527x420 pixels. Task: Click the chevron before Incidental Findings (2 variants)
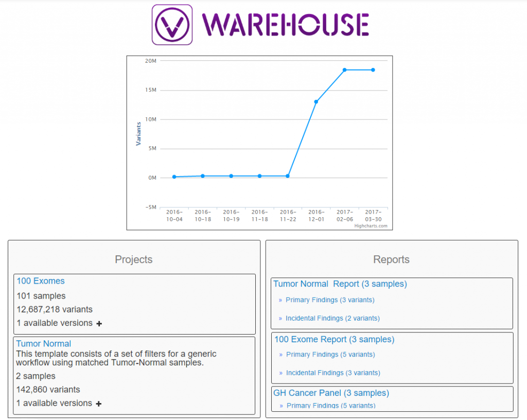pos(282,318)
